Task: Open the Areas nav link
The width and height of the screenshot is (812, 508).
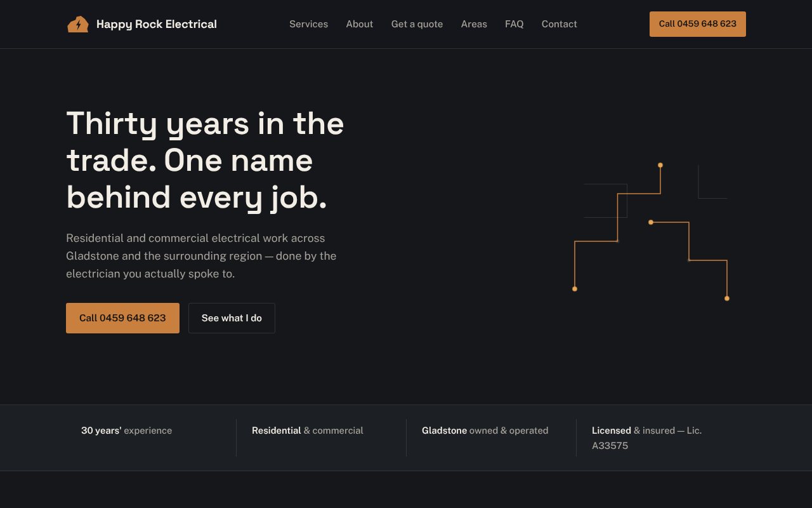Action: click(x=474, y=24)
